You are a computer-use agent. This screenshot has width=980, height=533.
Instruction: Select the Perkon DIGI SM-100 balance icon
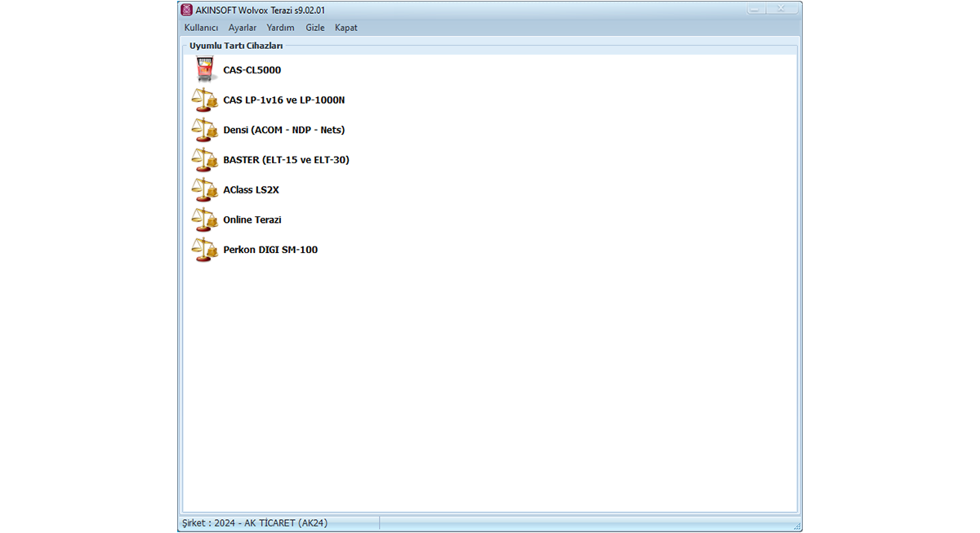click(x=204, y=250)
